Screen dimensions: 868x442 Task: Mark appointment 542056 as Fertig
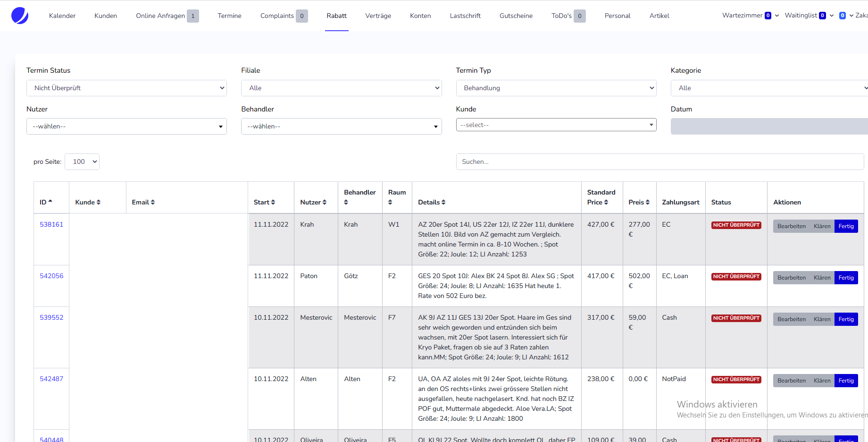[846, 278]
